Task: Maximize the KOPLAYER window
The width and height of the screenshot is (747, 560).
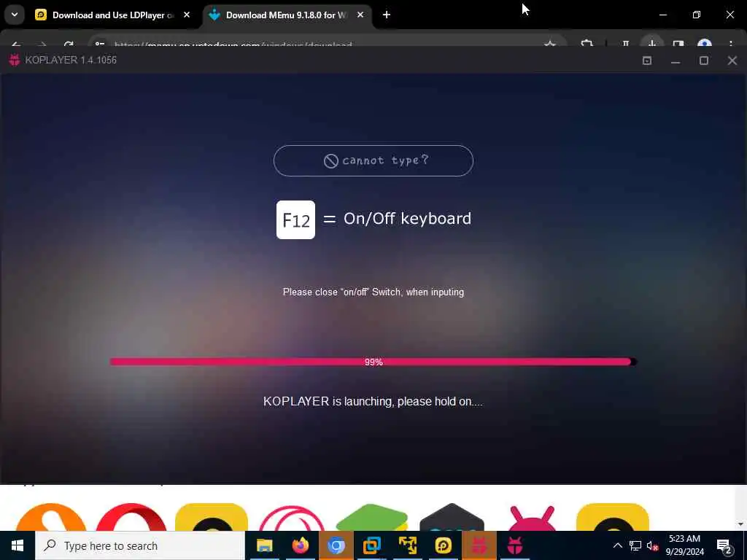Action: pos(704,61)
